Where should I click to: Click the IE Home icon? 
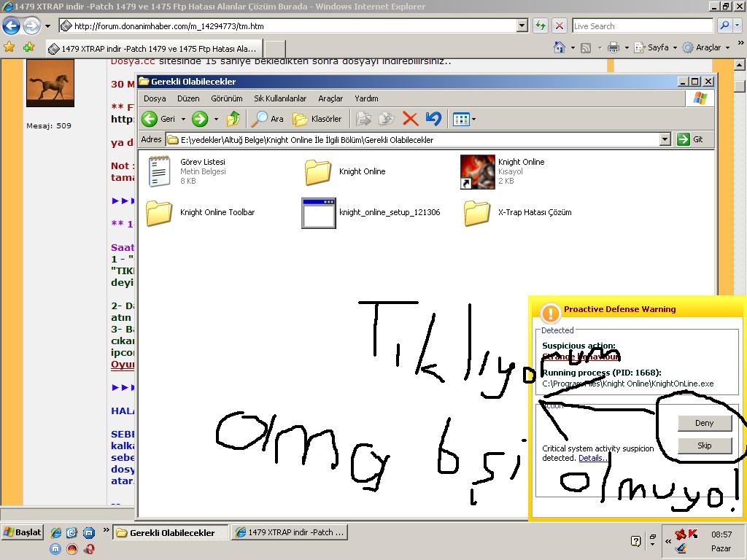pos(560,47)
